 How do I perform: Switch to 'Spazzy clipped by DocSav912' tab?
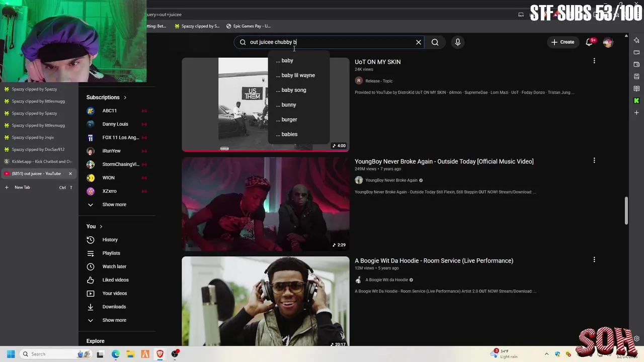point(38,149)
